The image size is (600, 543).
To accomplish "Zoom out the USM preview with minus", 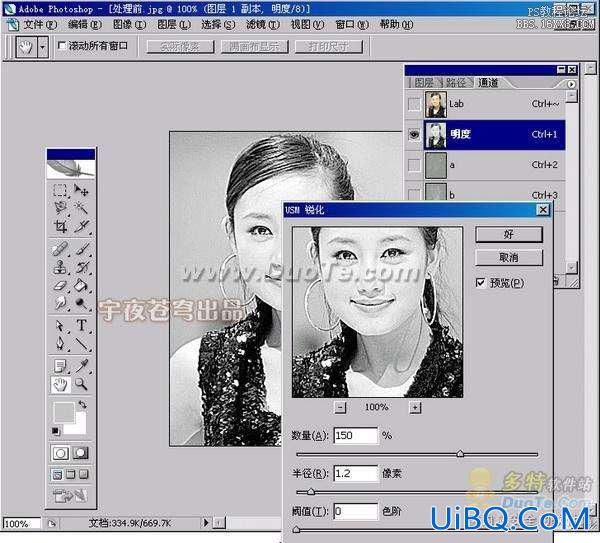I will tap(340, 407).
